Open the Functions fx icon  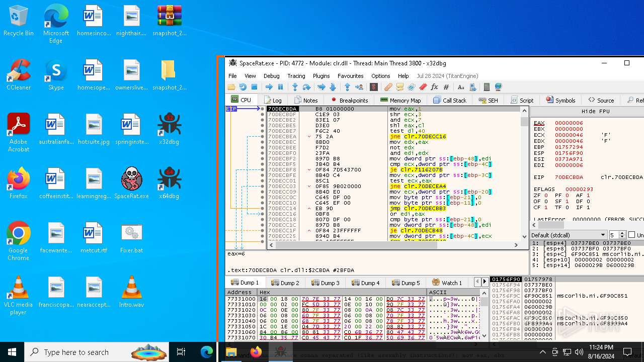434,87
